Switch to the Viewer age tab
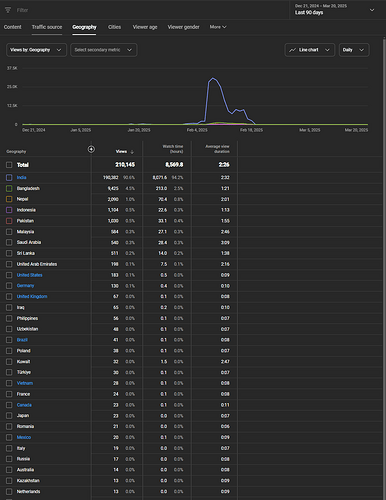This screenshot has height=500, width=386. (x=145, y=27)
